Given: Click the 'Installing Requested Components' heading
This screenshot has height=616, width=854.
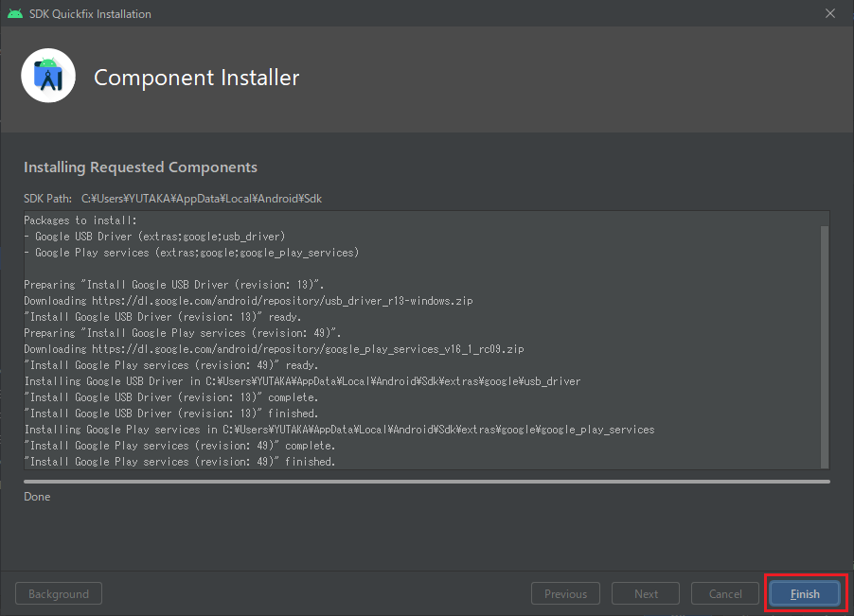Looking at the screenshot, I should pyautogui.click(x=140, y=167).
